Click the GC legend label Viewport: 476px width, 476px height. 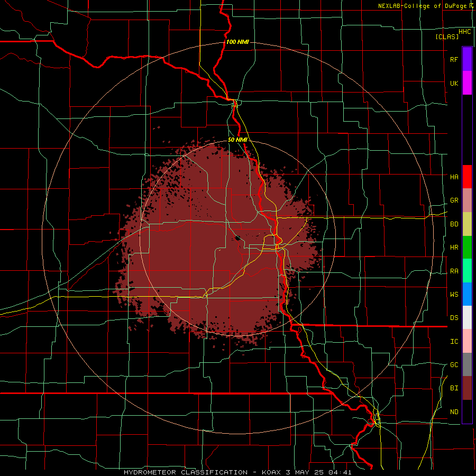point(454,364)
